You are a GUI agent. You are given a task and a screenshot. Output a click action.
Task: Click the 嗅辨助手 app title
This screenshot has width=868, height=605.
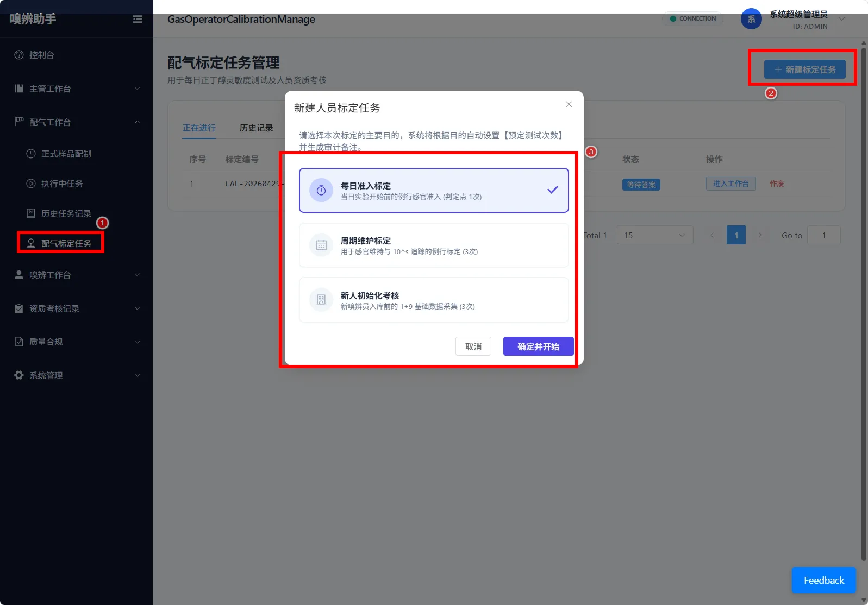(33, 19)
